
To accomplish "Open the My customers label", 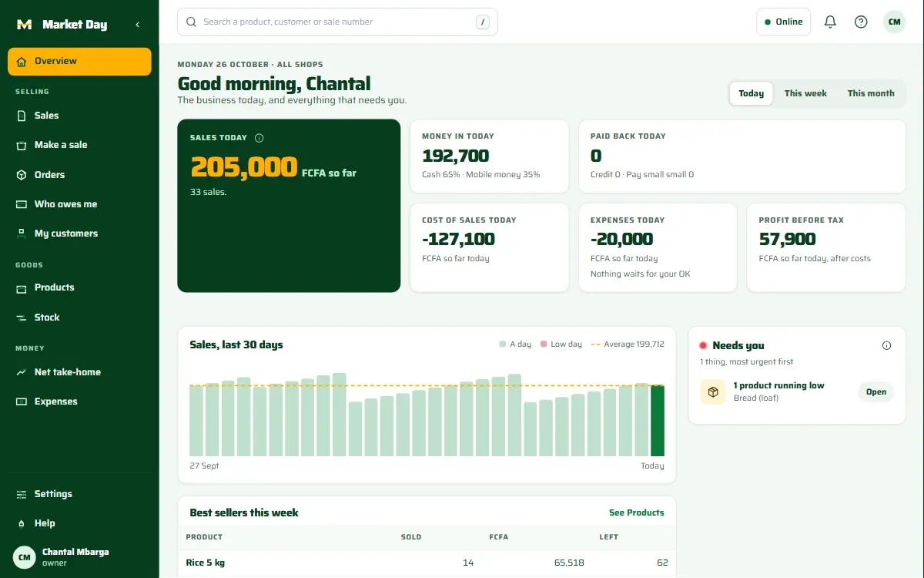I will coord(66,234).
